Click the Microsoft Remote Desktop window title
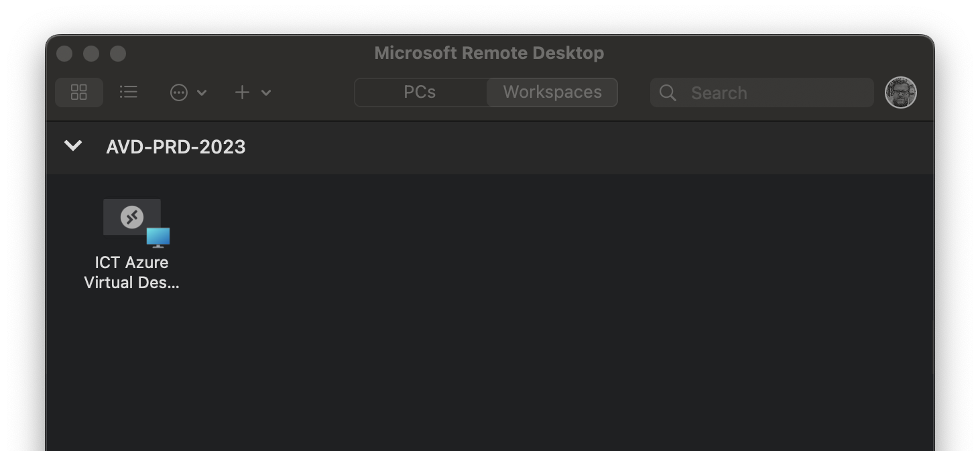The image size is (980, 451). [489, 53]
